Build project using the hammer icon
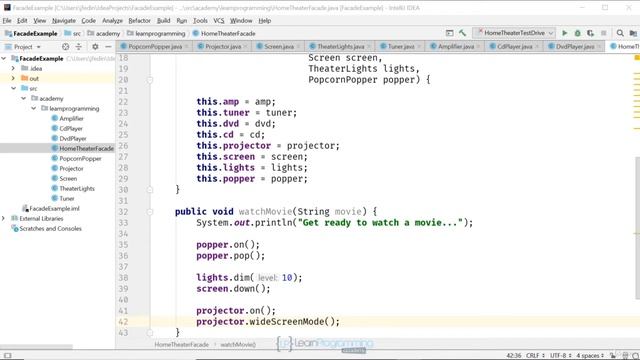 [462, 33]
